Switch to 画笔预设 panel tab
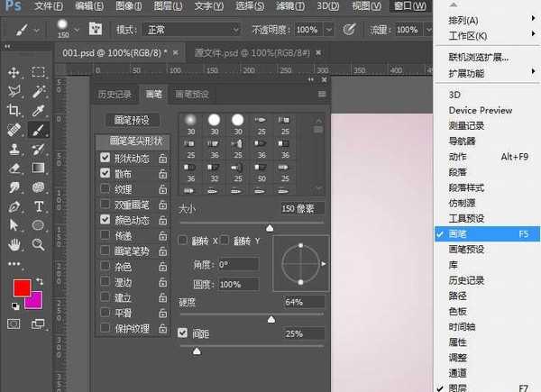541x392 pixels. click(192, 94)
